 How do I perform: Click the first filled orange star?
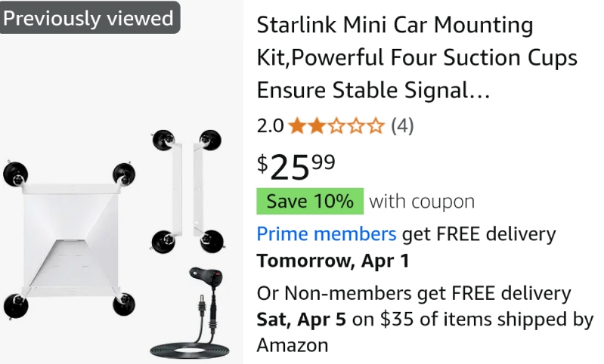coord(297,126)
